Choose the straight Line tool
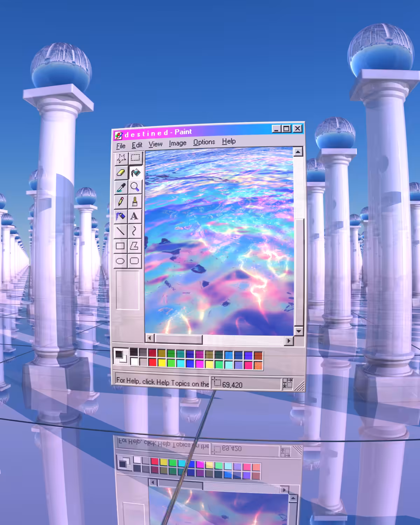This screenshot has height=525, width=420. pyautogui.click(x=121, y=231)
